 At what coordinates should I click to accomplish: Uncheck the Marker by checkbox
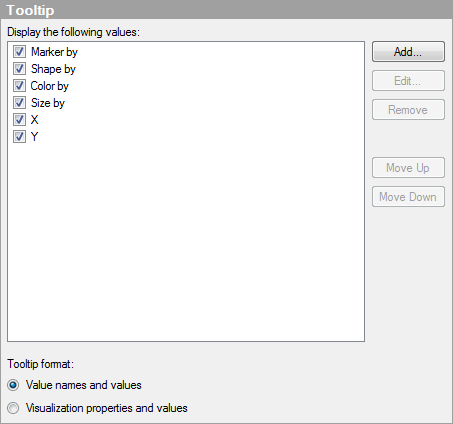click(19, 52)
